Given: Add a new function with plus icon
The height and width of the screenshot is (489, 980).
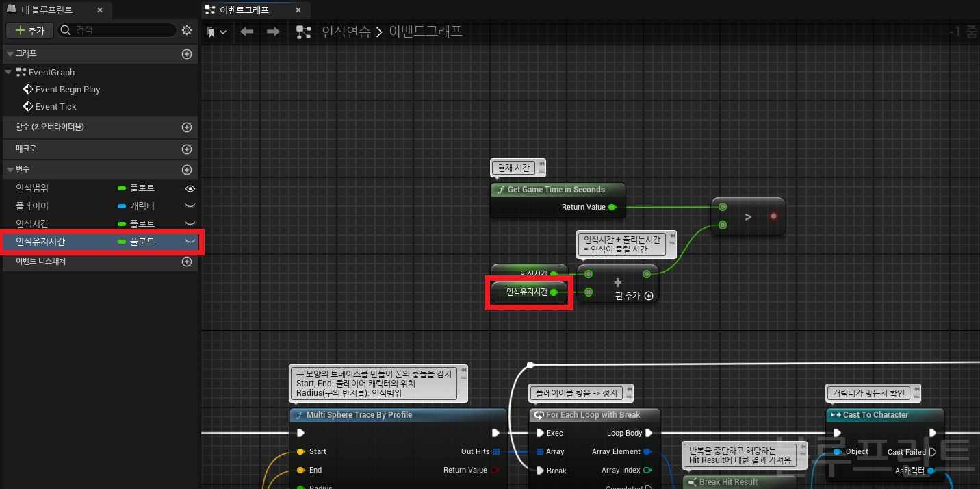Looking at the screenshot, I should coord(187,127).
